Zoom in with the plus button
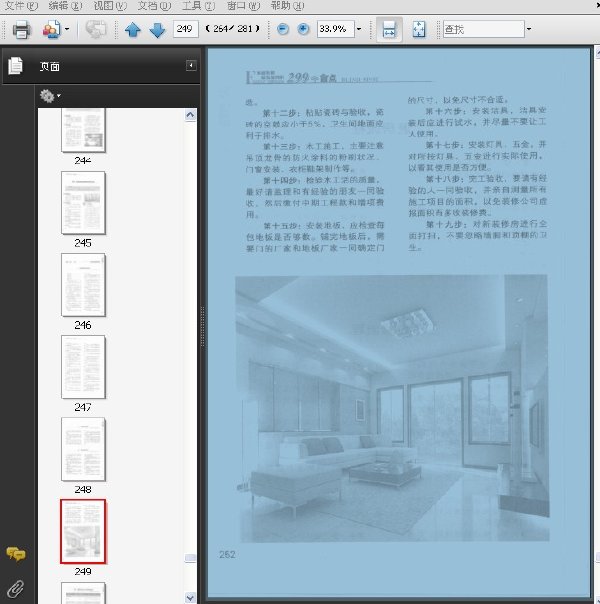This screenshot has height=604, width=600. pyautogui.click(x=303, y=29)
